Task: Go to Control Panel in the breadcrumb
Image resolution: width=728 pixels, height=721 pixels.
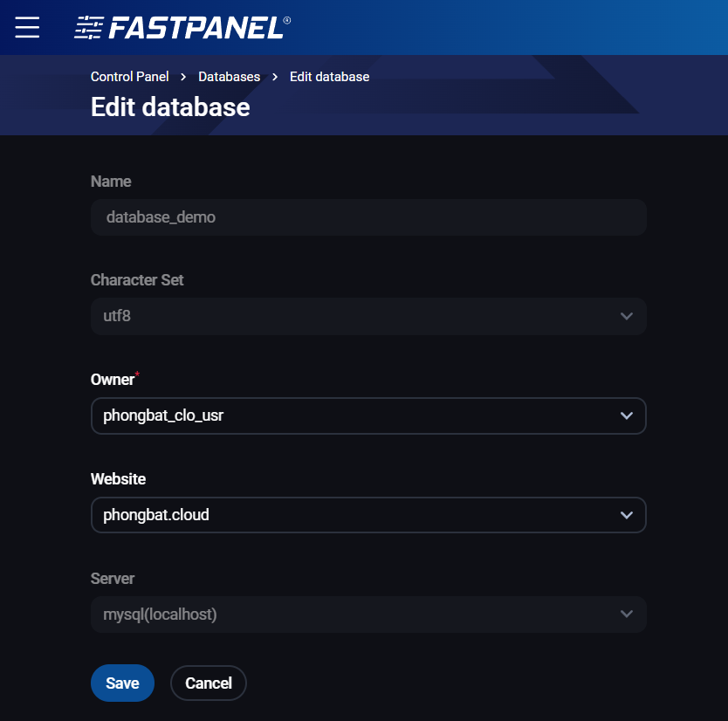Action: click(130, 77)
